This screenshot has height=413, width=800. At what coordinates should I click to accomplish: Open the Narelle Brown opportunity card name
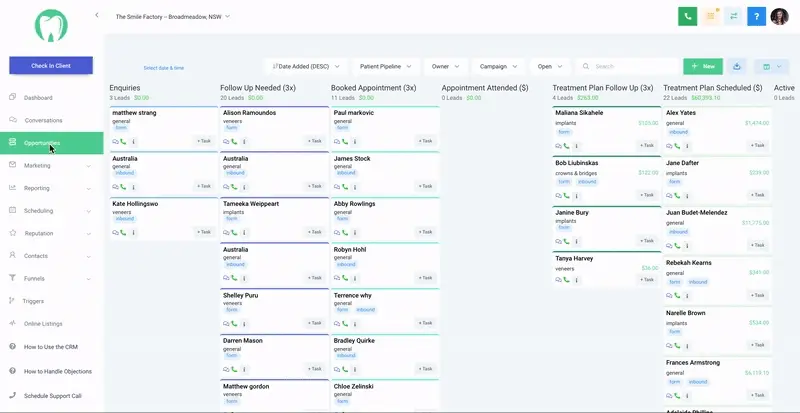coord(686,313)
